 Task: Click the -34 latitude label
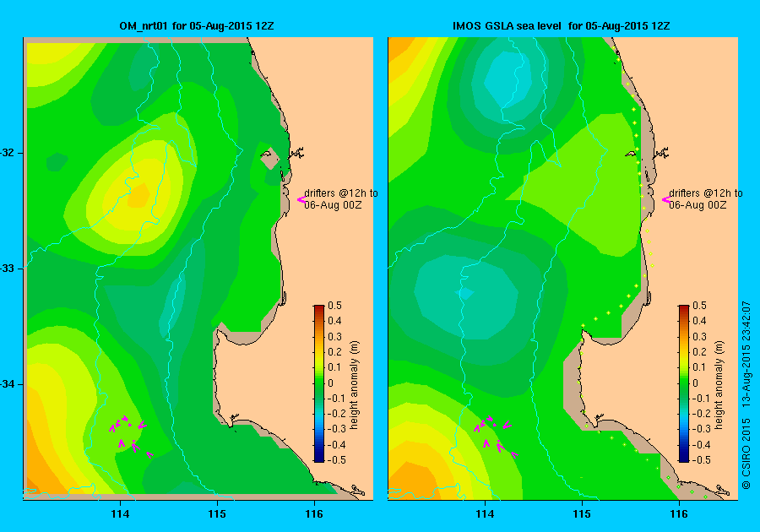click(x=8, y=384)
